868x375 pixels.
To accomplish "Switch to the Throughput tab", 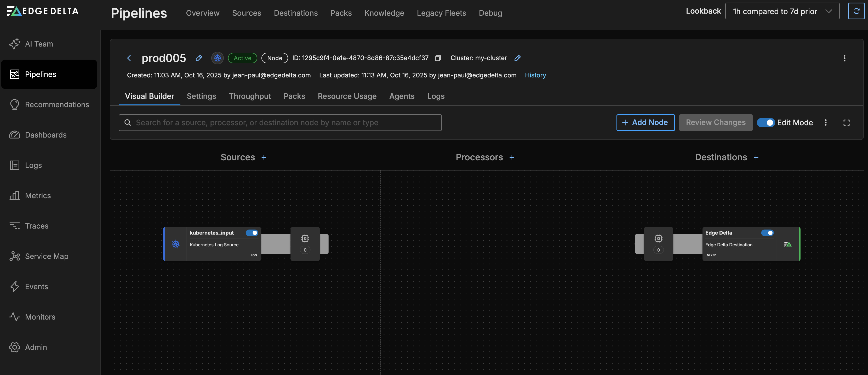I will click(x=250, y=96).
